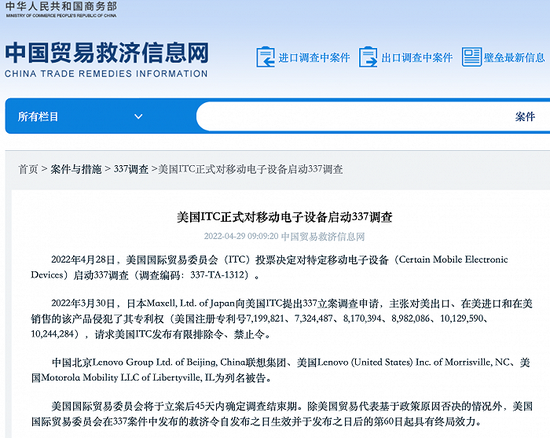Open 案件与措施 in the breadcrumb
The width and height of the screenshot is (550, 438).
click(76, 169)
